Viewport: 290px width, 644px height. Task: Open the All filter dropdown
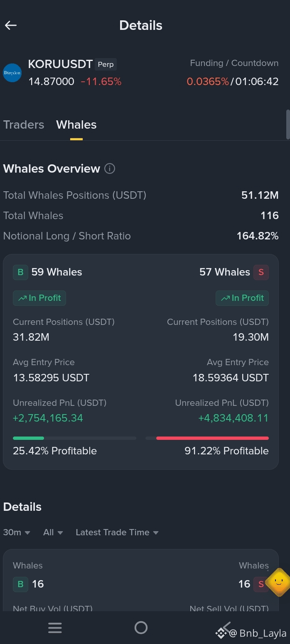53,532
